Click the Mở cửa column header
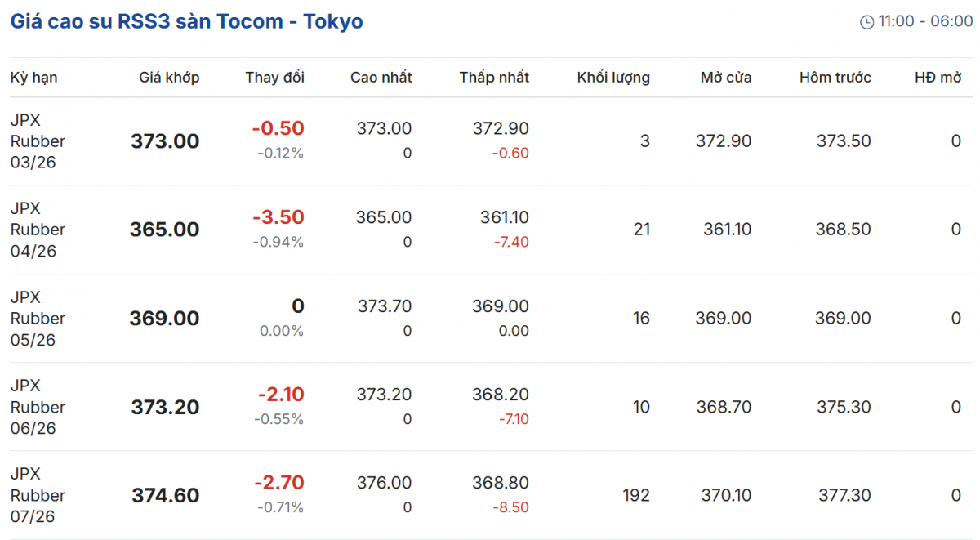The height and width of the screenshot is (540, 980). point(726,78)
